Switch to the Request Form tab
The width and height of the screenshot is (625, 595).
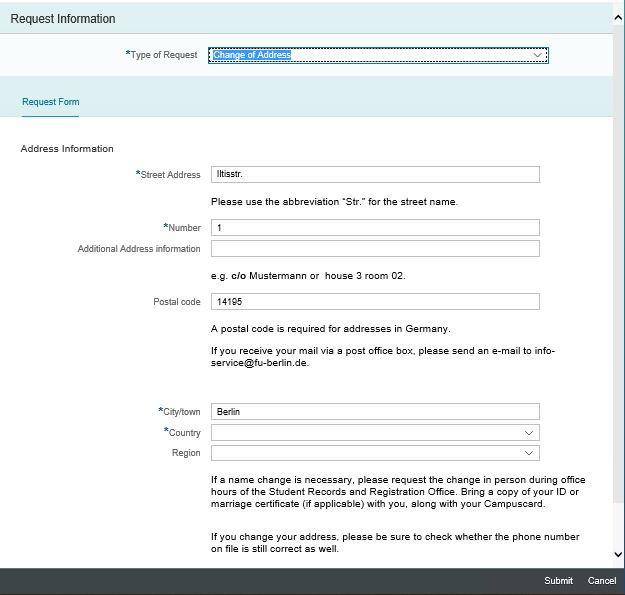pyautogui.click(x=50, y=102)
